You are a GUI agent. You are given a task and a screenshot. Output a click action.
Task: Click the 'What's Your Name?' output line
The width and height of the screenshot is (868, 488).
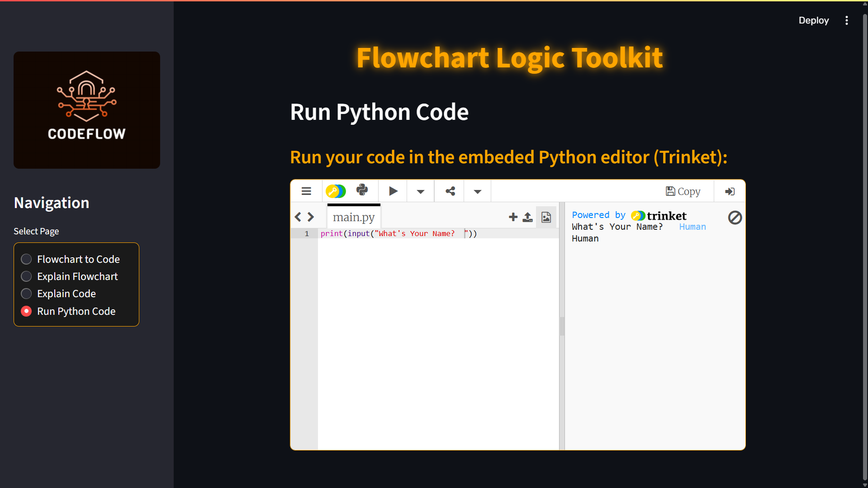tap(617, 227)
